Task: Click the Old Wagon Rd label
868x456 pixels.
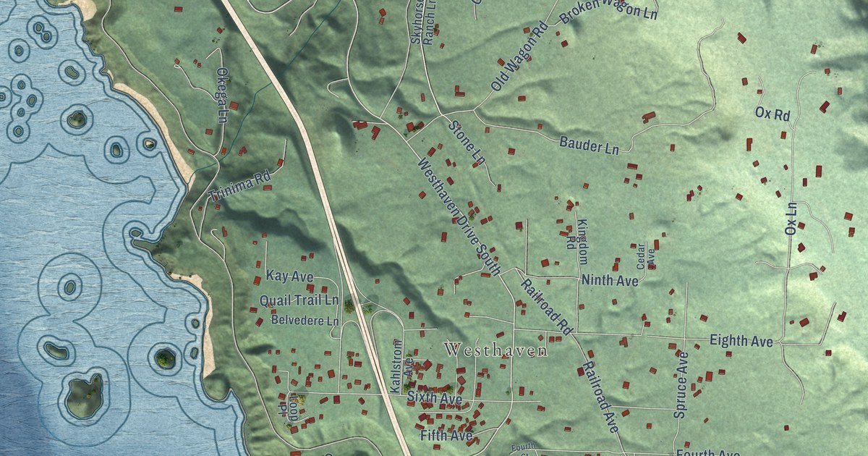Action: (519, 56)
